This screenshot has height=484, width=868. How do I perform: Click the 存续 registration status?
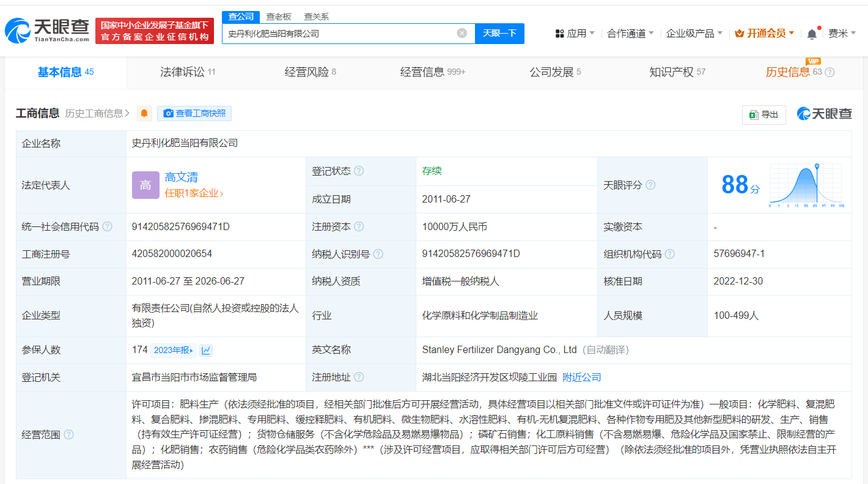(x=432, y=171)
